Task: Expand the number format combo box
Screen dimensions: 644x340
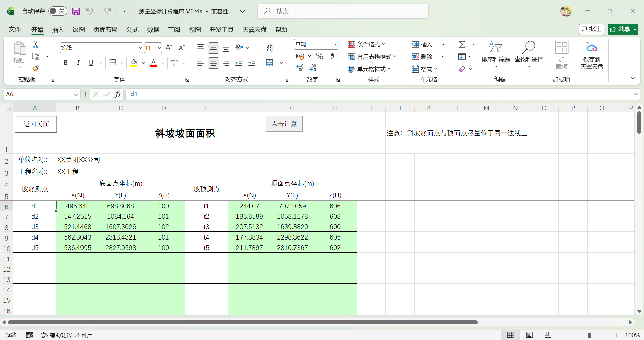Action: pyautogui.click(x=335, y=44)
